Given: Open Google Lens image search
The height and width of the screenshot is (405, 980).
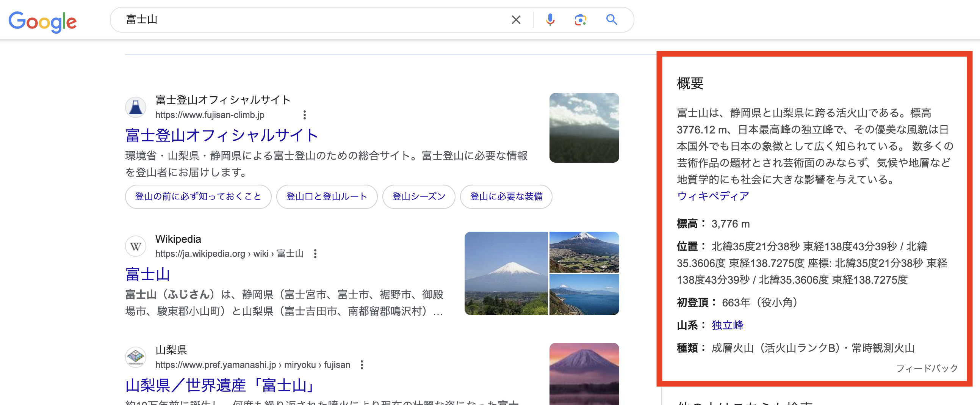Looking at the screenshot, I should point(581,19).
